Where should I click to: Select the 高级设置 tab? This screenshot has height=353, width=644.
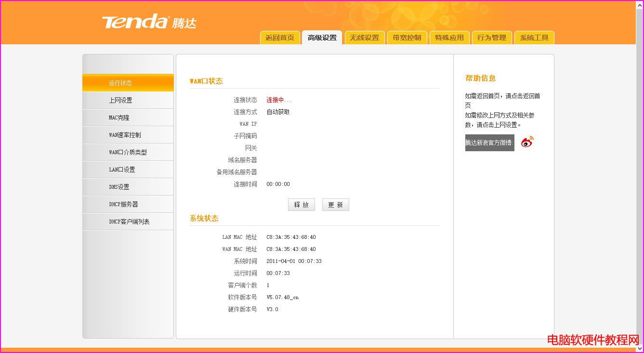click(x=322, y=38)
